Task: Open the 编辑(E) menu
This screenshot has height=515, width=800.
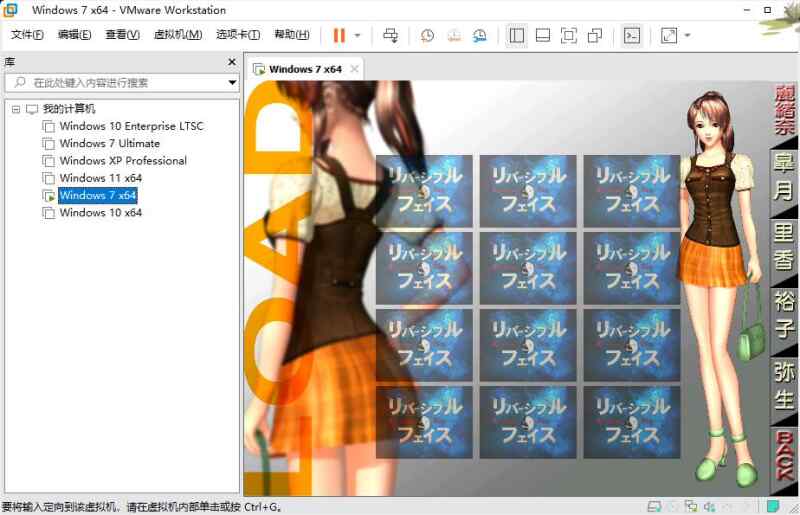Action: (74, 34)
